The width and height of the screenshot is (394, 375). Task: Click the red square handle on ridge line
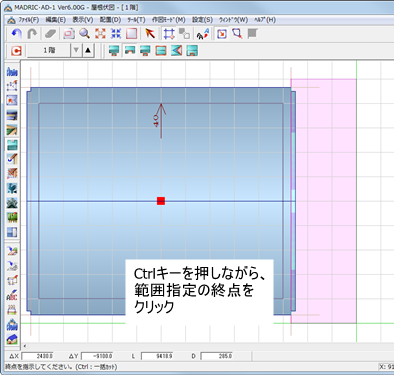pos(161,201)
